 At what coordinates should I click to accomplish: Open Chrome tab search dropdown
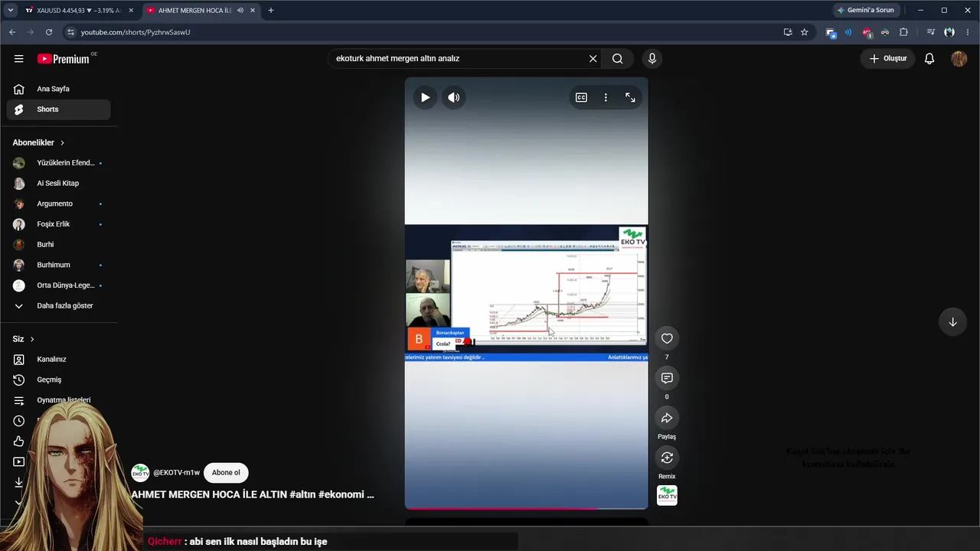click(x=10, y=11)
